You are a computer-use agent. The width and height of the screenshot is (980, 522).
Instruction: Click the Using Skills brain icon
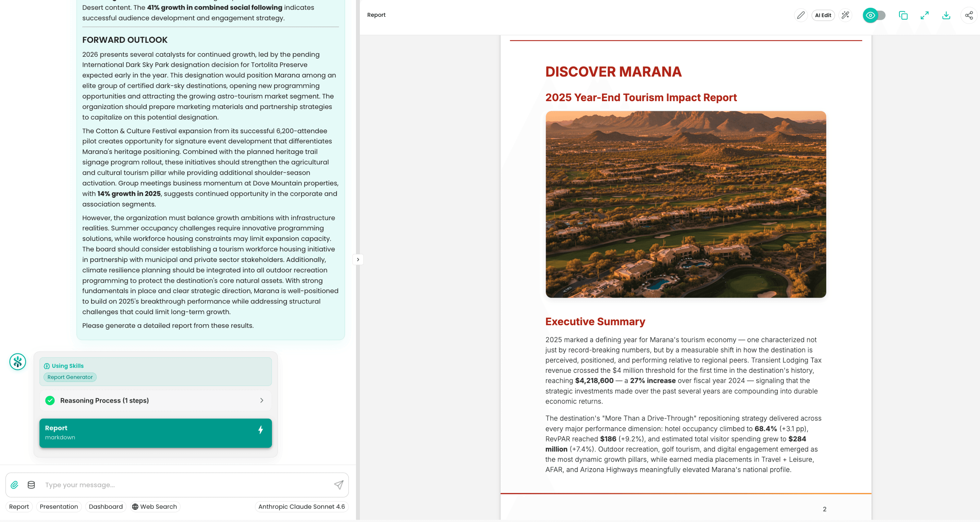(x=47, y=366)
